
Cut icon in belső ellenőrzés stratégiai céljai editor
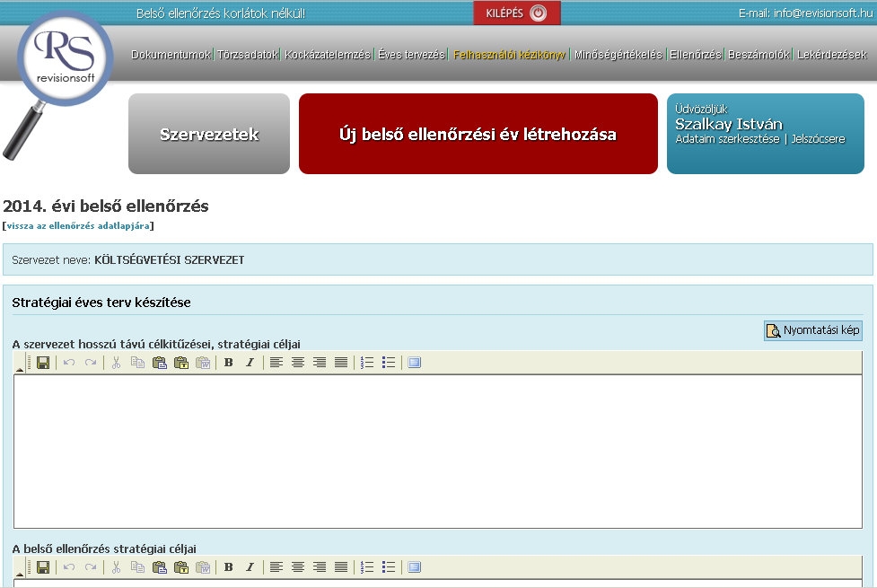point(117,567)
